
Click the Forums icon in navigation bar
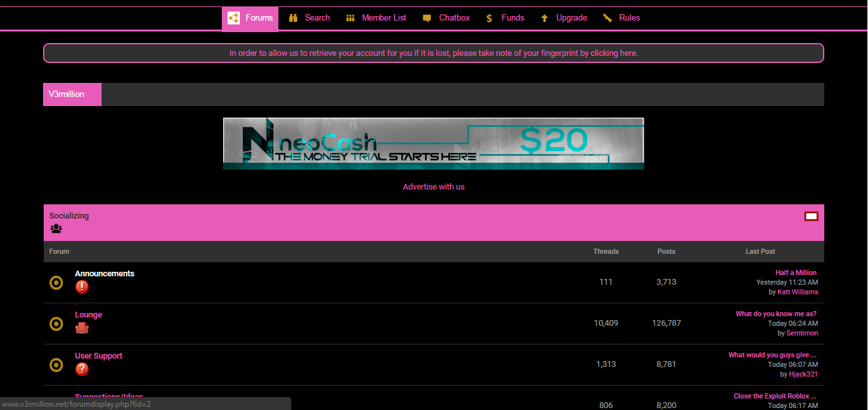click(234, 18)
